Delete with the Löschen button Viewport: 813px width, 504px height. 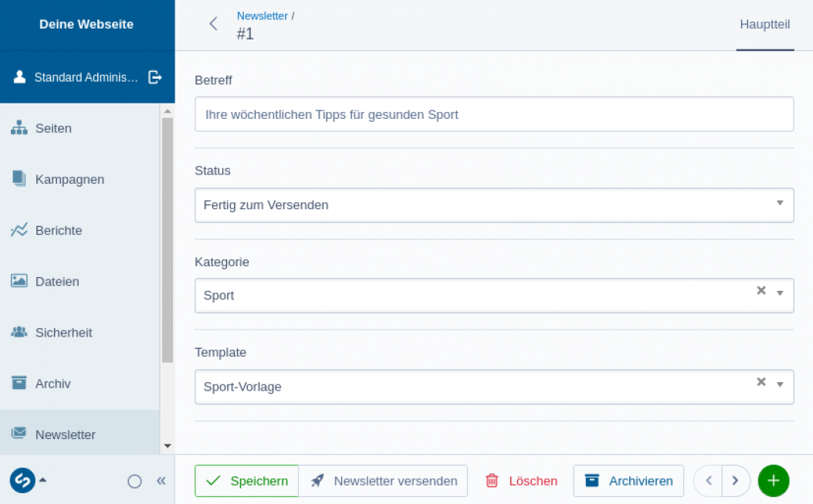521,481
